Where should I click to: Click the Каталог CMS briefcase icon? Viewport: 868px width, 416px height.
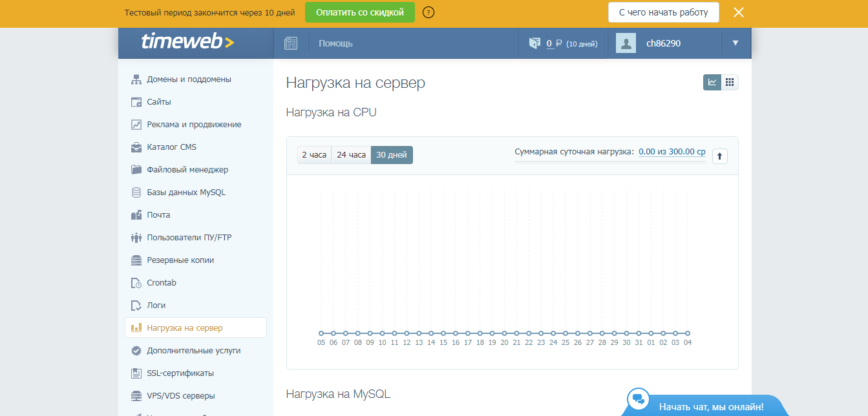pos(136,147)
